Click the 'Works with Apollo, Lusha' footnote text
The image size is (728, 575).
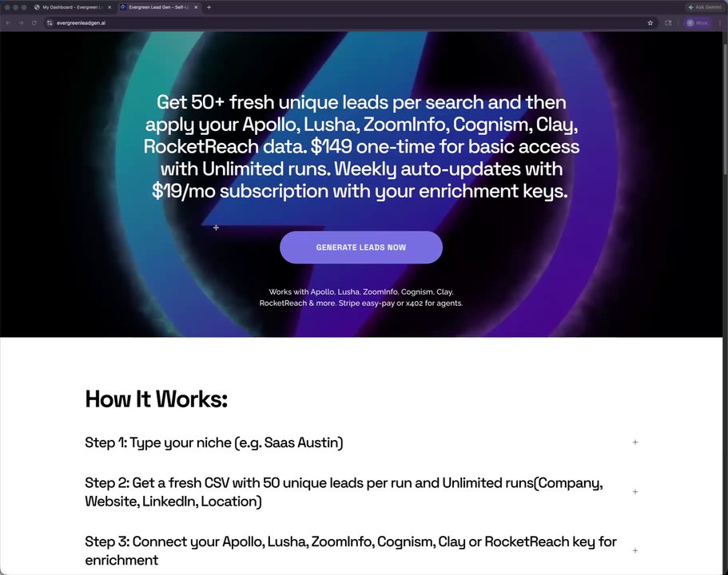[x=361, y=297]
